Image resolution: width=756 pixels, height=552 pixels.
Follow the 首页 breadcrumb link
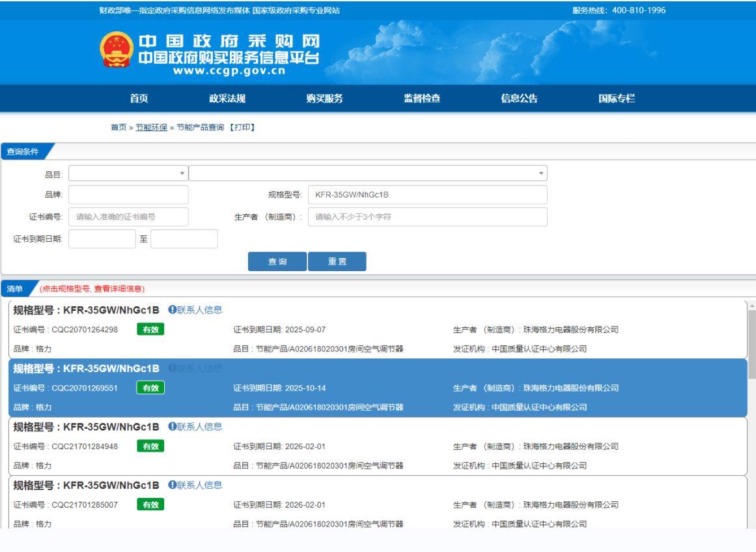[x=119, y=127]
